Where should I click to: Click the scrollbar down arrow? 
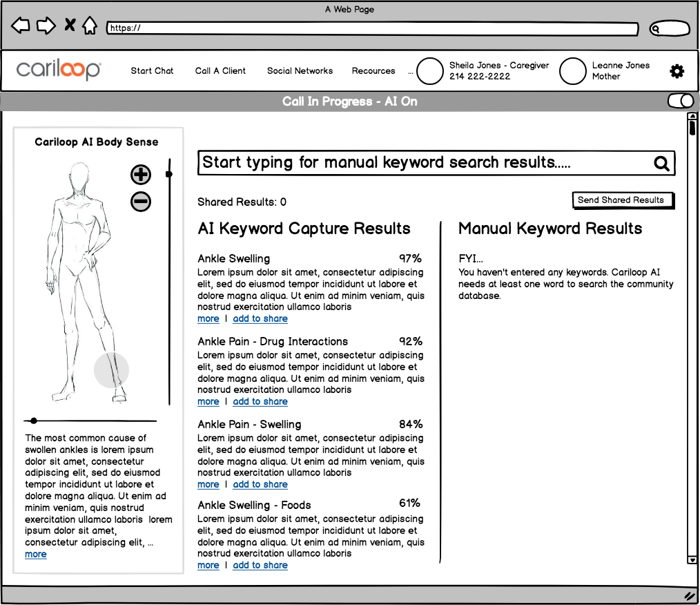pyautogui.click(x=692, y=559)
